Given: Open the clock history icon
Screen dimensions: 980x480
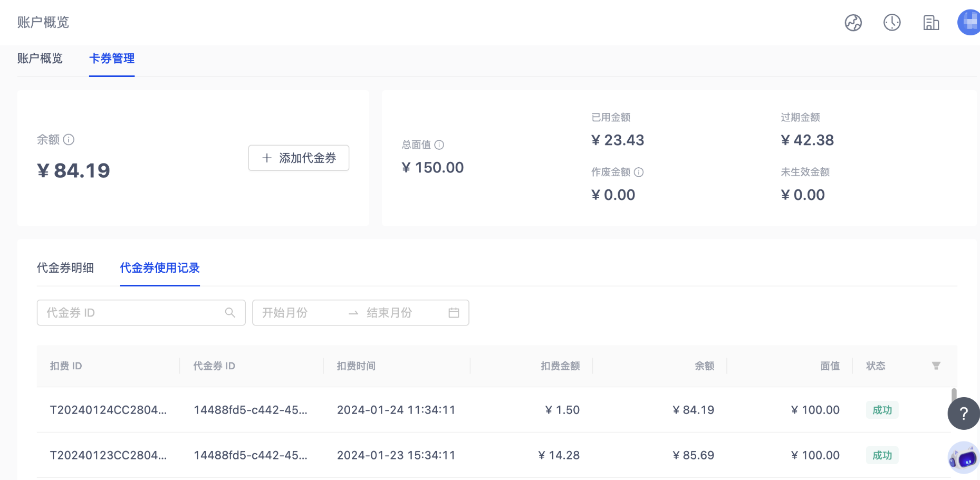Looking at the screenshot, I should point(892,23).
